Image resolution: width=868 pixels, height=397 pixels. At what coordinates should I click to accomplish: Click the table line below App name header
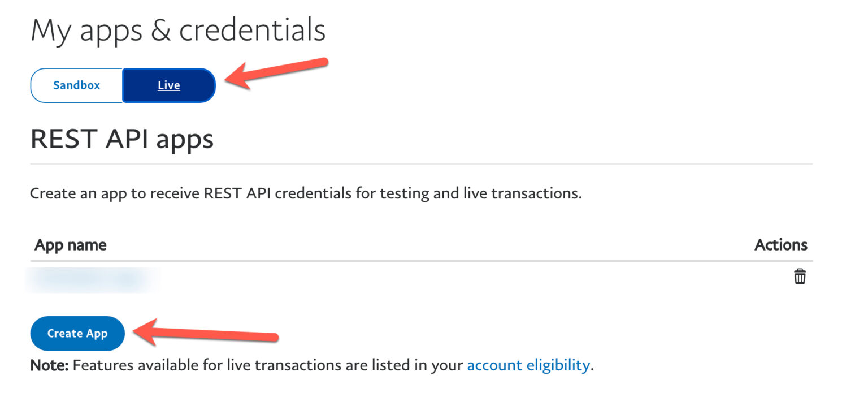click(421, 261)
